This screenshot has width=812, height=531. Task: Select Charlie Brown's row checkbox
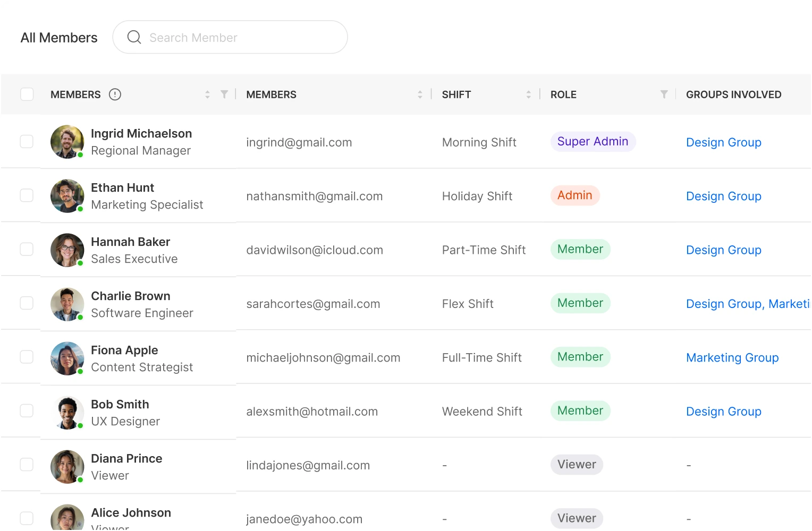[27, 303]
